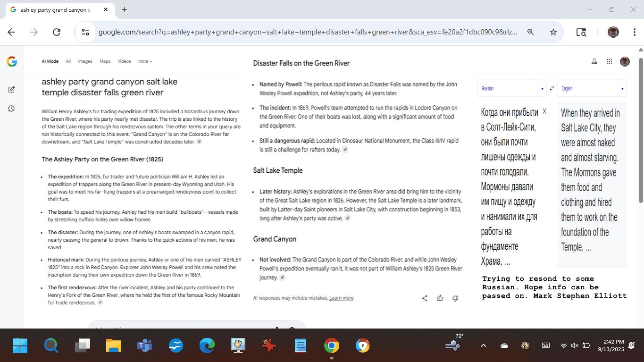Click the page vertical scrollbar
The width and height of the screenshot is (644, 362).
[640, 132]
